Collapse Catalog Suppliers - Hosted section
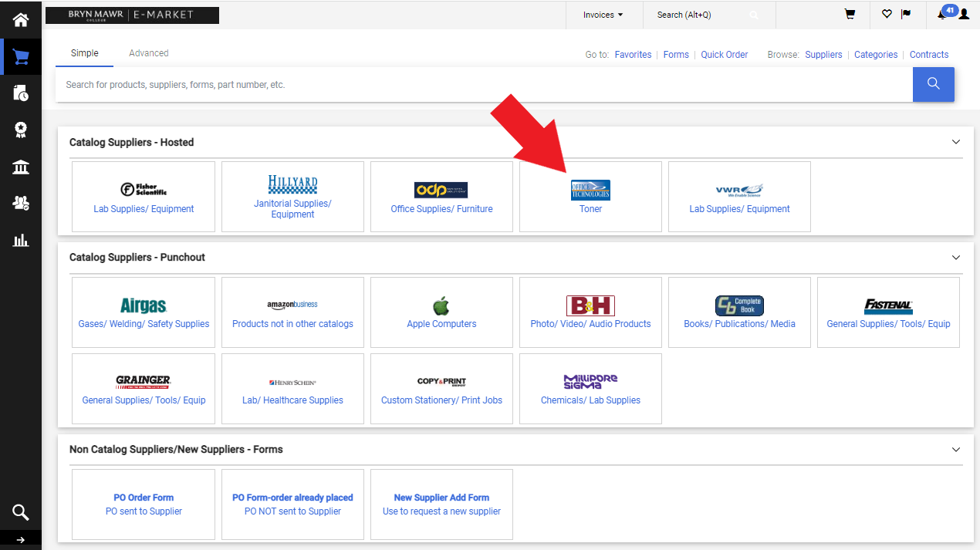This screenshot has height=550, width=980. 956,142
